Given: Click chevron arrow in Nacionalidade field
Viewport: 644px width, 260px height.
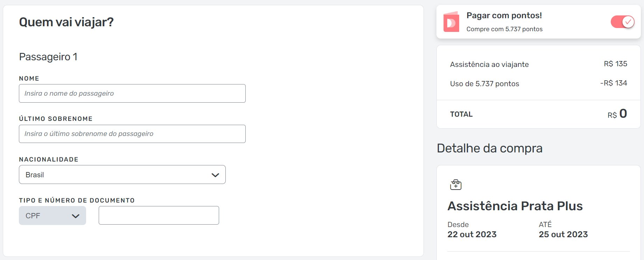Looking at the screenshot, I should (x=215, y=175).
